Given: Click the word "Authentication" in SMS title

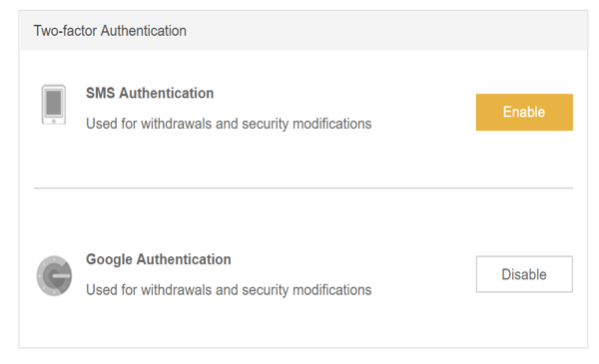Looking at the screenshot, I should [x=166, y=93].
